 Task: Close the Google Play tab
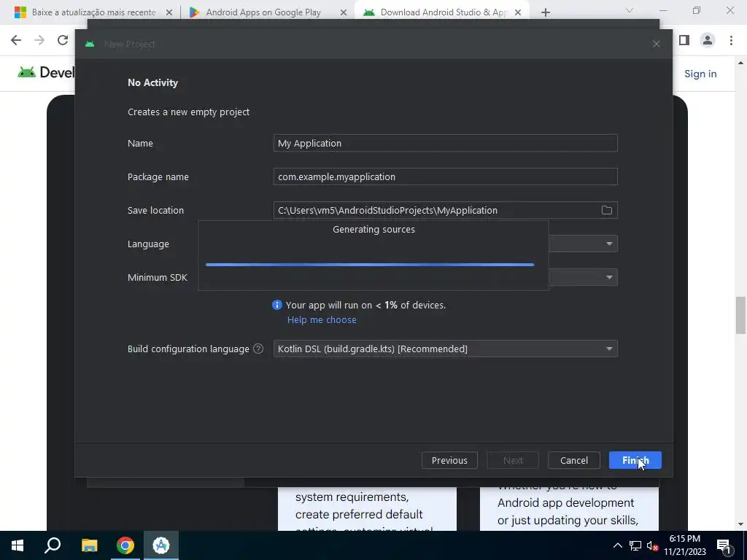point(344,12)
